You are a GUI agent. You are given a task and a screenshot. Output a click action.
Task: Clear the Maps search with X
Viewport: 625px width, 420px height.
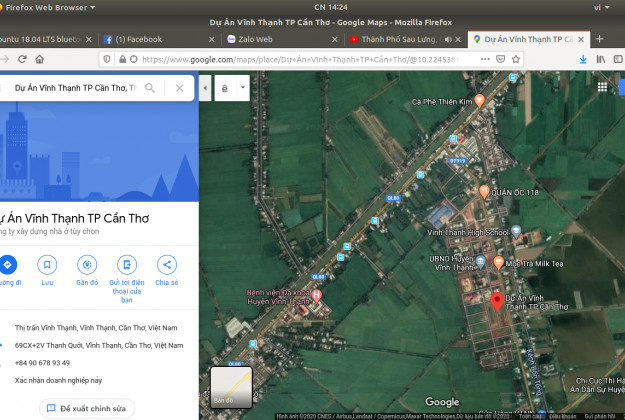pyautogui.click(x=179, y=88)
